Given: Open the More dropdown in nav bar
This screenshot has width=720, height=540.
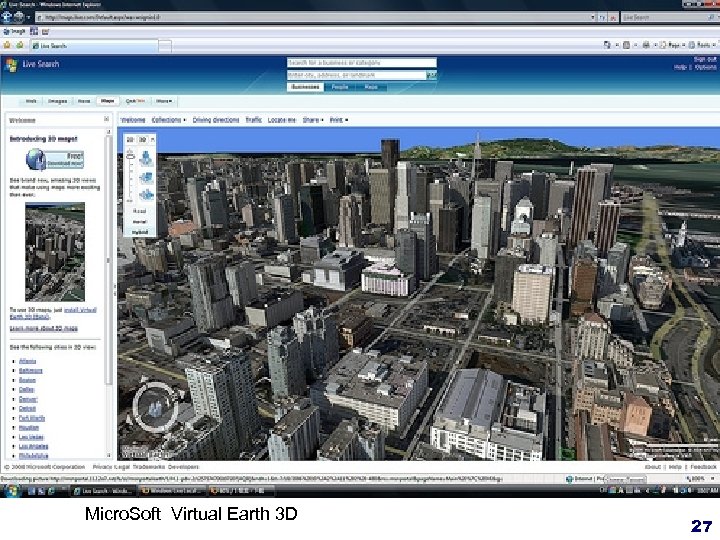Looking at the screenshot, I should coord(164,101).
